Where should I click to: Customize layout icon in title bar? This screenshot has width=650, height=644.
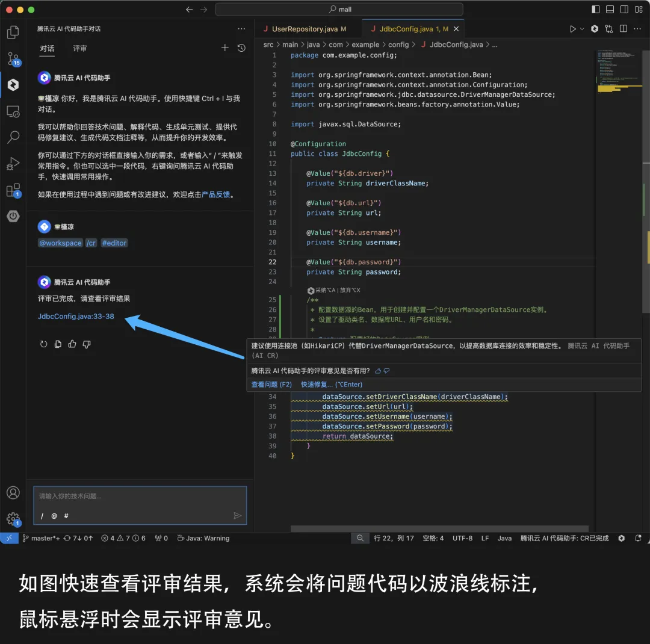coord(639,9)
